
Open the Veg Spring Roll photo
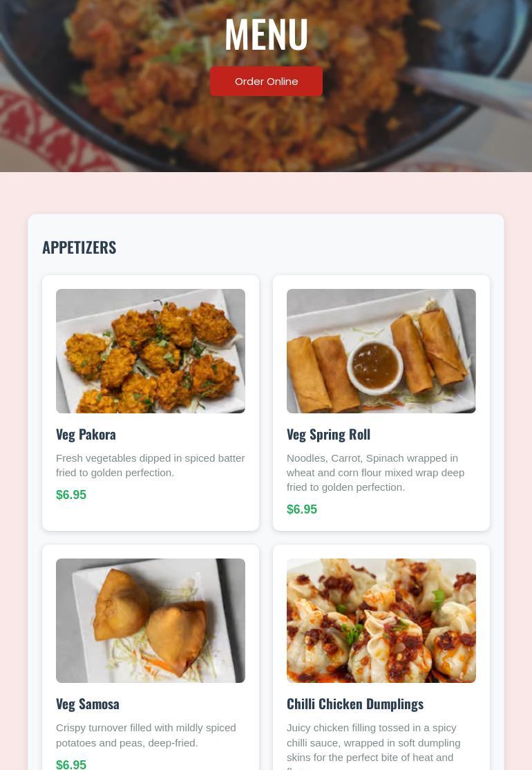381,351
